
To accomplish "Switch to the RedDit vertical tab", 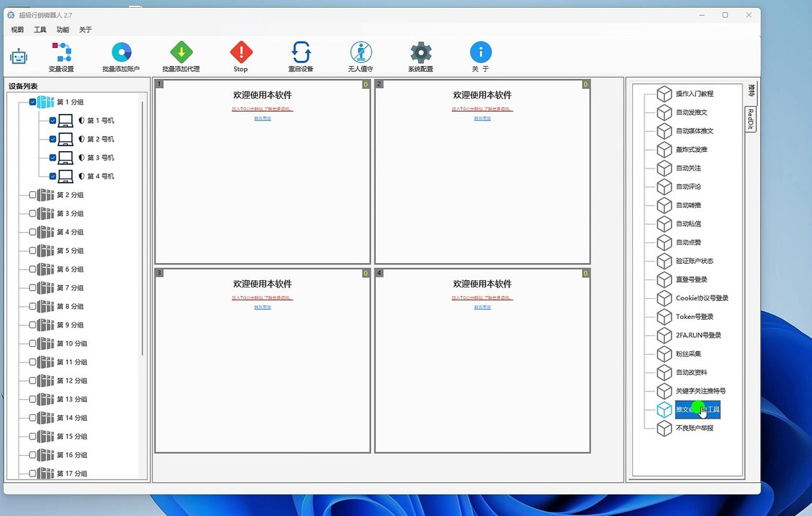I will pyautogui.click(x=750, y=119).
